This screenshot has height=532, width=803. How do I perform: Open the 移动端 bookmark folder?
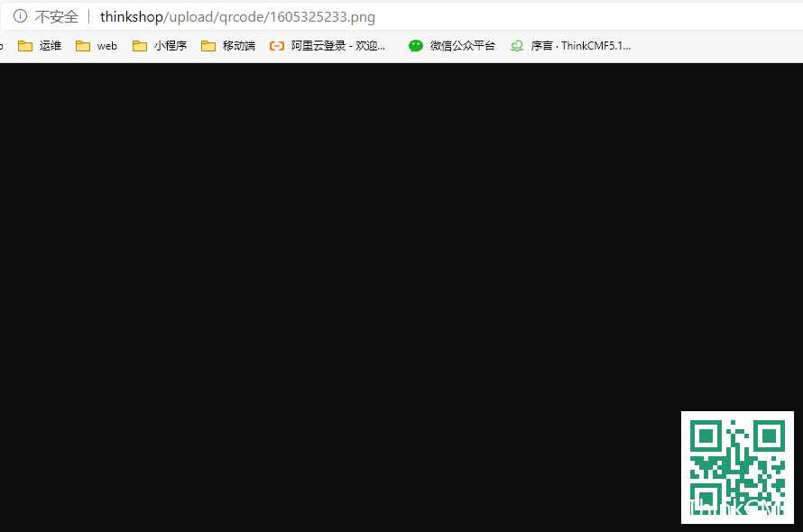tap(228, 46)
